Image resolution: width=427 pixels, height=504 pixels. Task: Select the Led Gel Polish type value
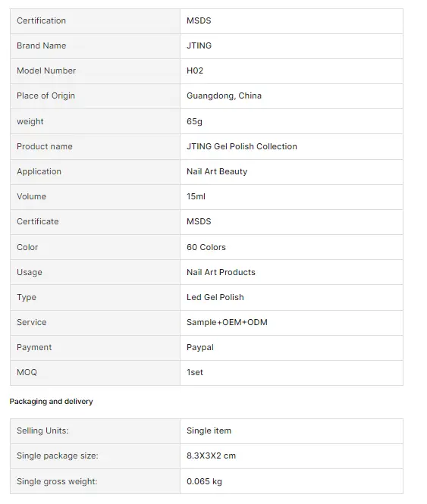(x=215, y=298)
